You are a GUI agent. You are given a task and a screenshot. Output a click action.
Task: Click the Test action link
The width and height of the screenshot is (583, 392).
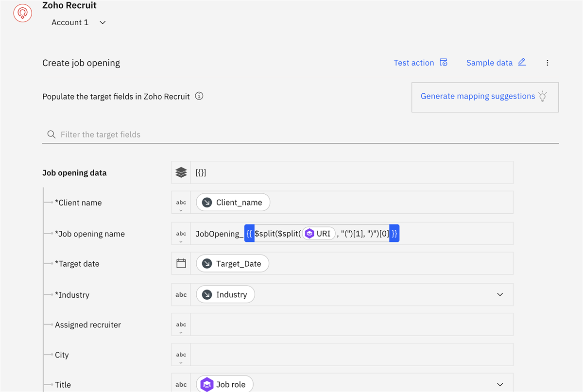pyautogui.click(x=414, y=63)
